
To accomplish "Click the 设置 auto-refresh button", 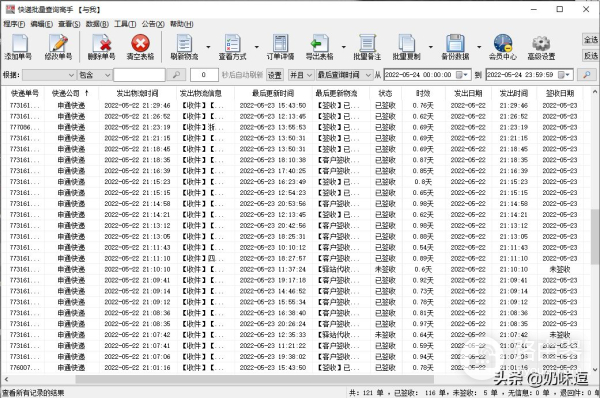I will [x=274, y=75].
